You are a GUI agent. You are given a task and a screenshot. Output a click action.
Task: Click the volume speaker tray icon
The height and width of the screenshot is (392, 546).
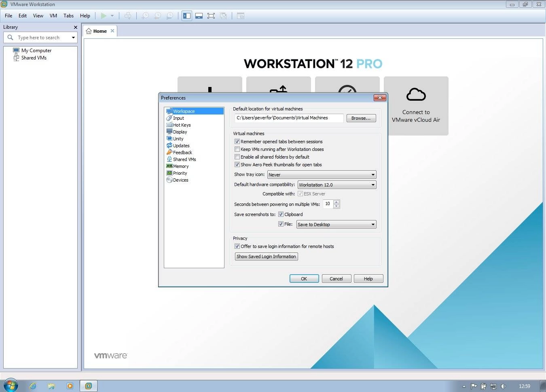click(x=503, y=386)
